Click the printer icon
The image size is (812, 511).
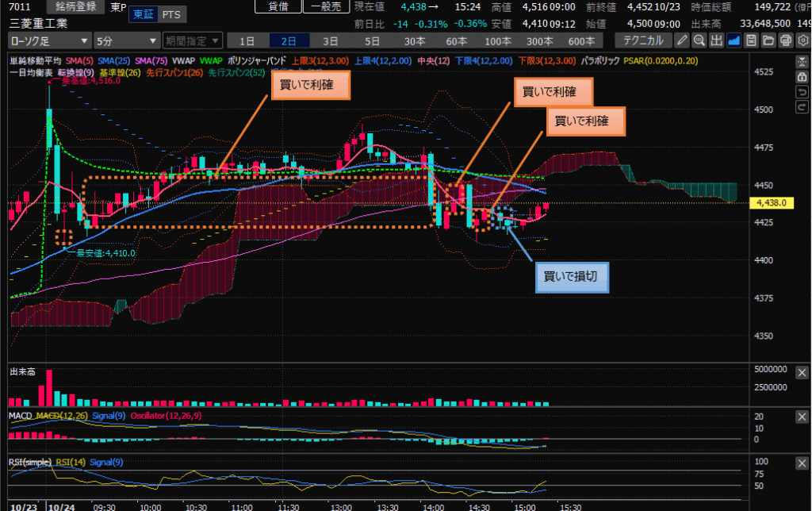point(786,40)
